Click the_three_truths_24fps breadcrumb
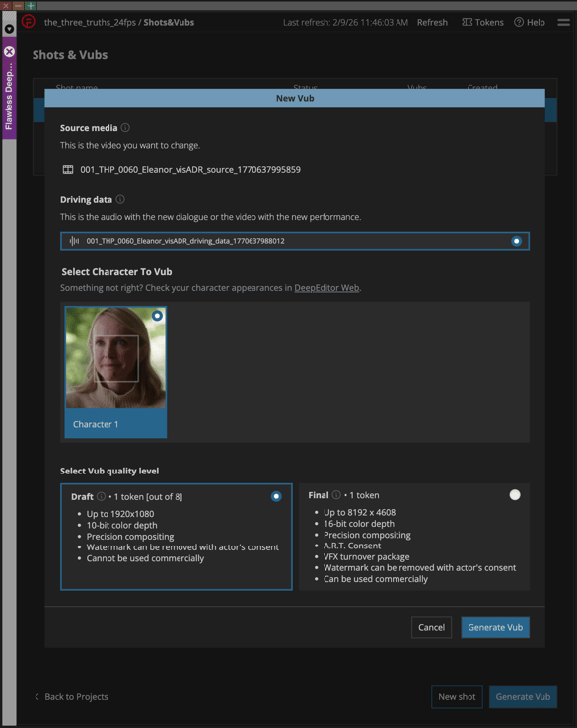Viewport: 577px width, 728px height. click(90, 22)
